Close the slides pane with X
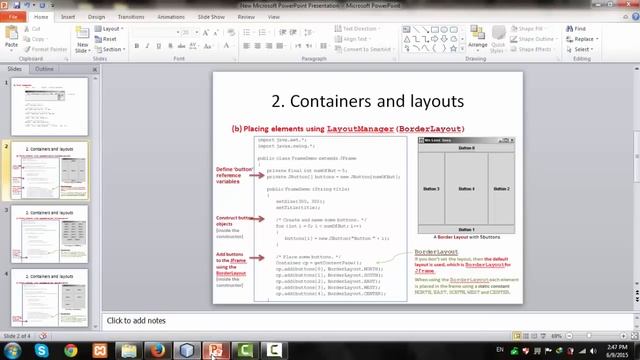Screen dimensions: 640x360 pos(95,69)
